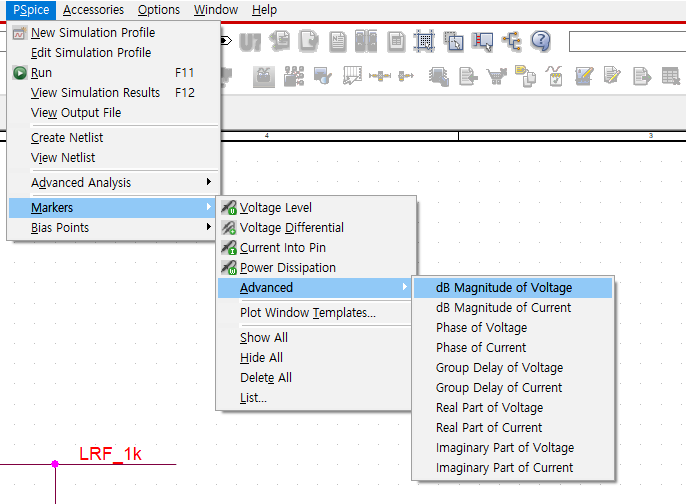Screen dimensions: 686x504
Task: Place a Voltage Level marker
Action: [315, 207]
